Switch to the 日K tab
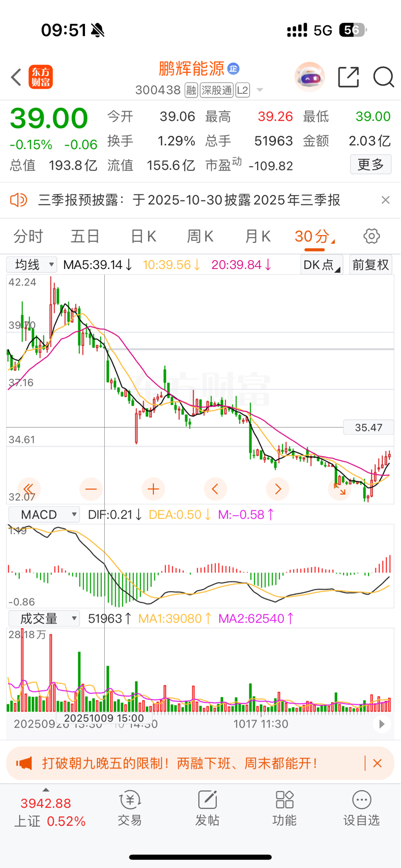Viewport: 401px width, 868px height. tap(143, 236)
